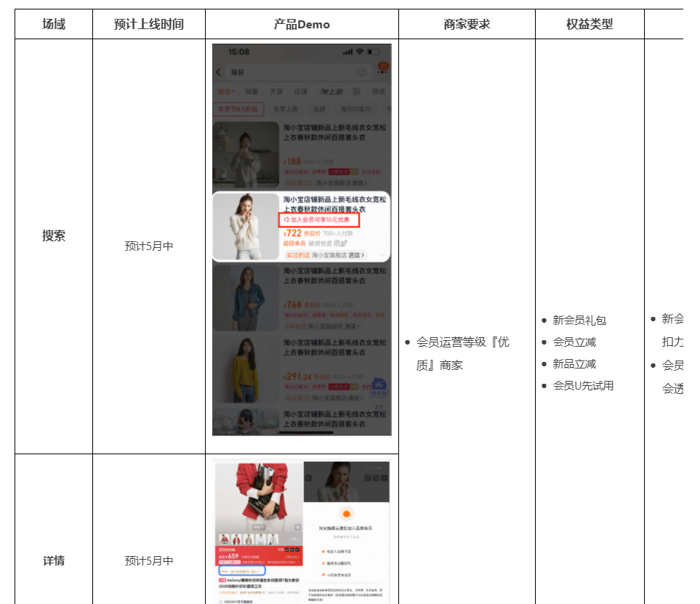Click the AI assistant floating icon
Screen dimensions: 700x604
379,387
